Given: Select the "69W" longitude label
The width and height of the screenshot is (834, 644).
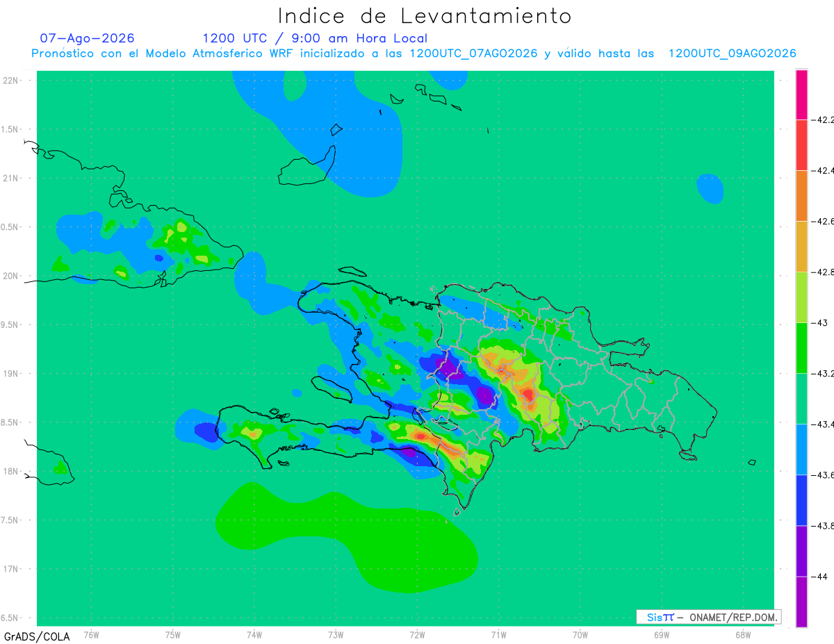Looking at the screenshot, I should (662, 634).
